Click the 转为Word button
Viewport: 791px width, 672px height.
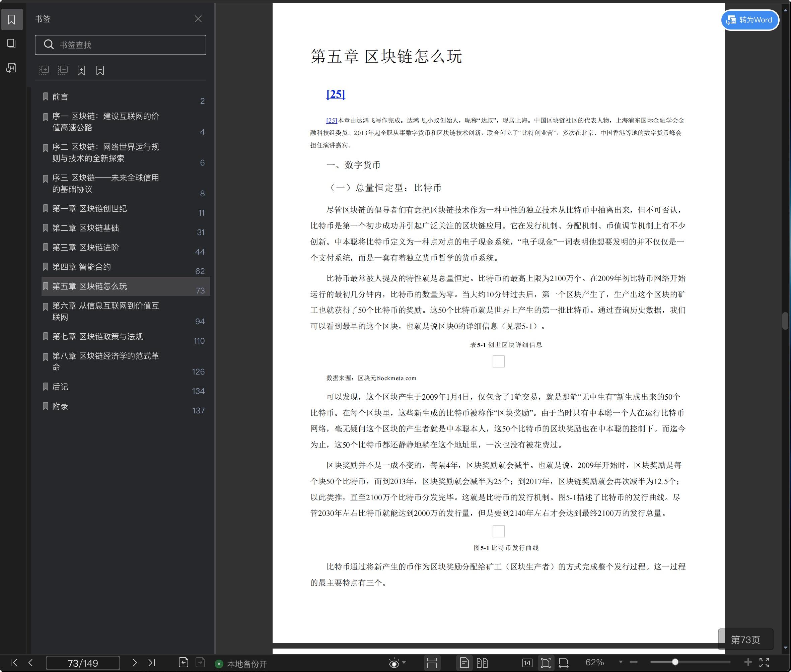click(749, 20)
